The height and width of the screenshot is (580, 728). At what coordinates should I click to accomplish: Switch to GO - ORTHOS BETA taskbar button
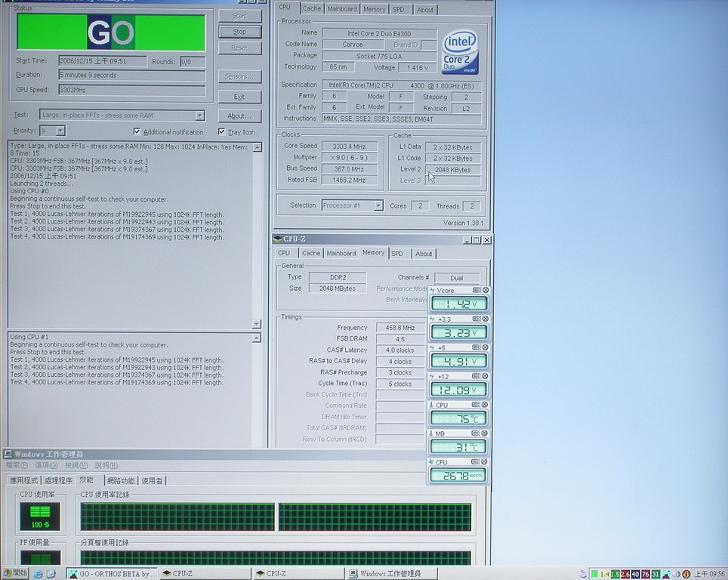[x=112, y=574]
